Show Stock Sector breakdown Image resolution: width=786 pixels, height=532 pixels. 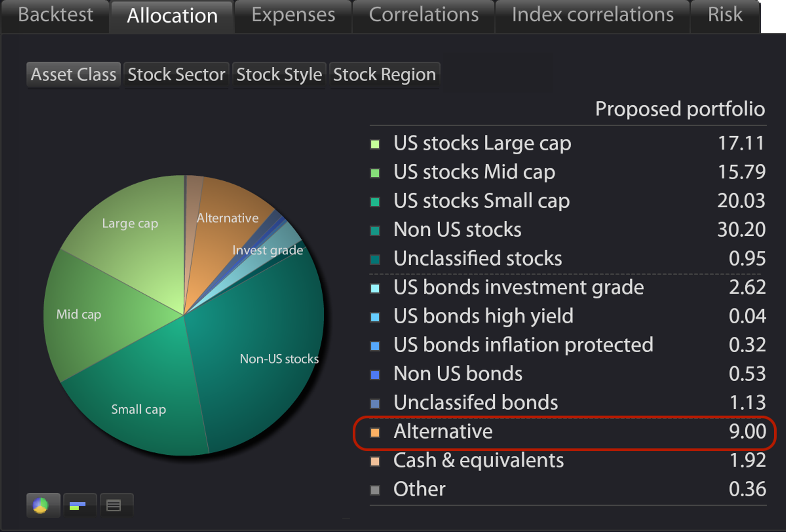176,75
